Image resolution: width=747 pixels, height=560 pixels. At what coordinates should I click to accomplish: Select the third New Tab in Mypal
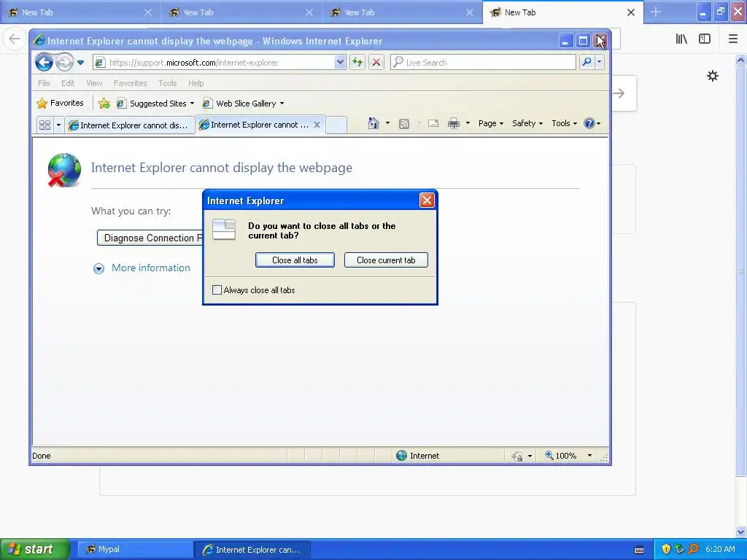point(402,12)
